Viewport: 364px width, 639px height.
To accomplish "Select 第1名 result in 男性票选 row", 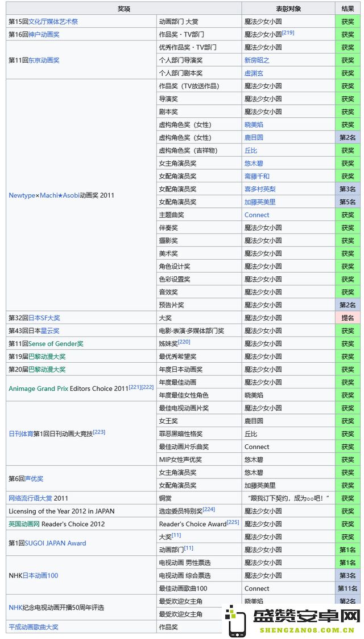I will tap(348, 563).
